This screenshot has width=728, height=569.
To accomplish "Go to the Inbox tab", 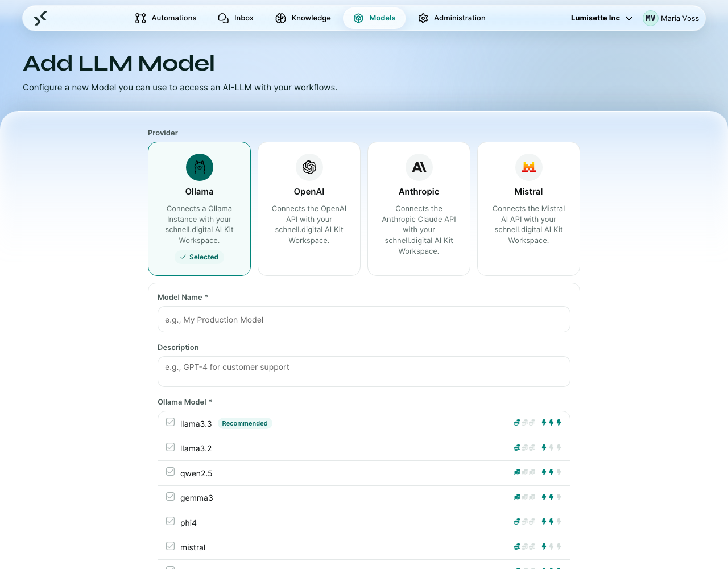I will tap(236, 18).
